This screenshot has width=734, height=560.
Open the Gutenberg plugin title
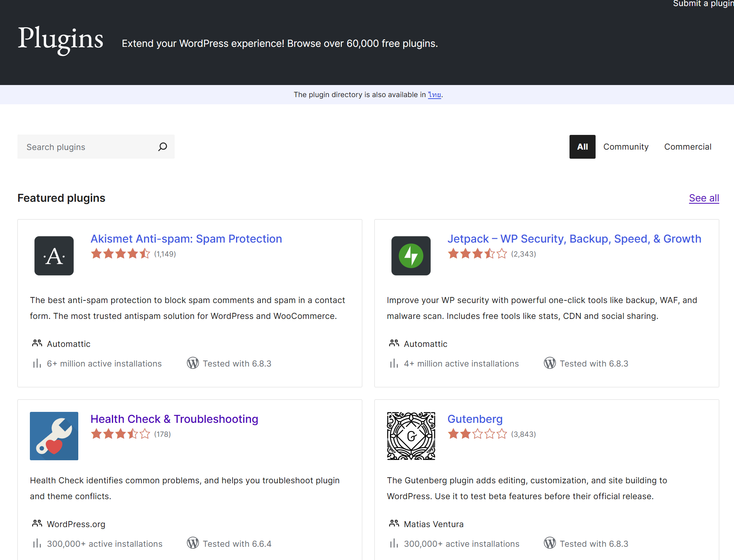click(475, 419)
